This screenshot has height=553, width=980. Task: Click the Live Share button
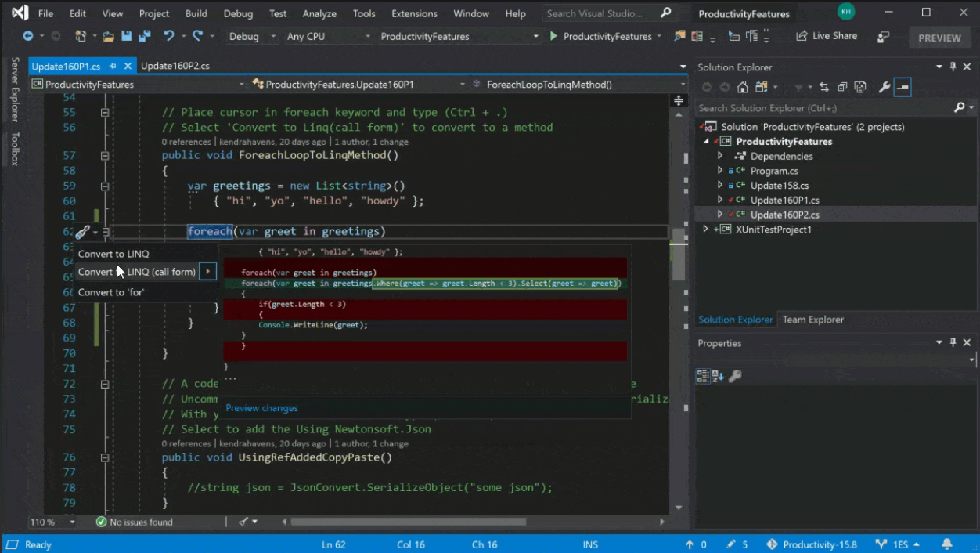(x=827, y=36)
